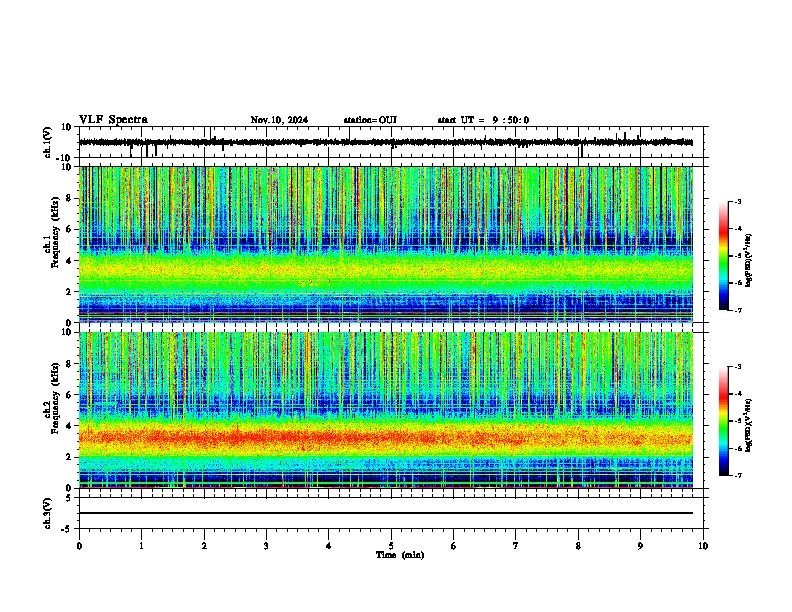Click the "4" kHz tick on ch.1 frequency axis
This screenshot has height=612, width=792.
[x=69, y=261]
